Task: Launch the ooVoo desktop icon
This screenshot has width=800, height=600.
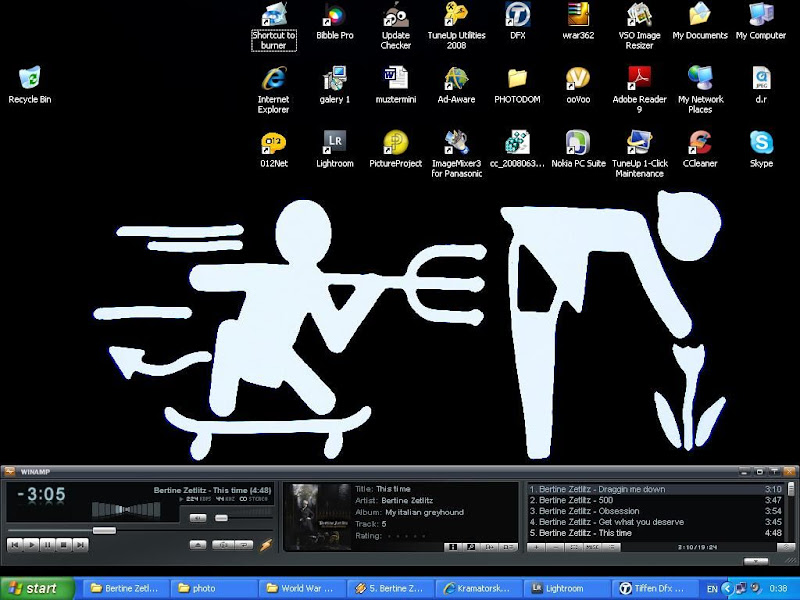Action: tap(578, 79)
